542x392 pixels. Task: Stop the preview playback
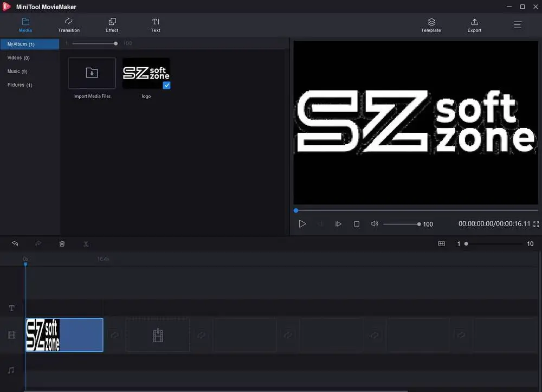point(357,224)
